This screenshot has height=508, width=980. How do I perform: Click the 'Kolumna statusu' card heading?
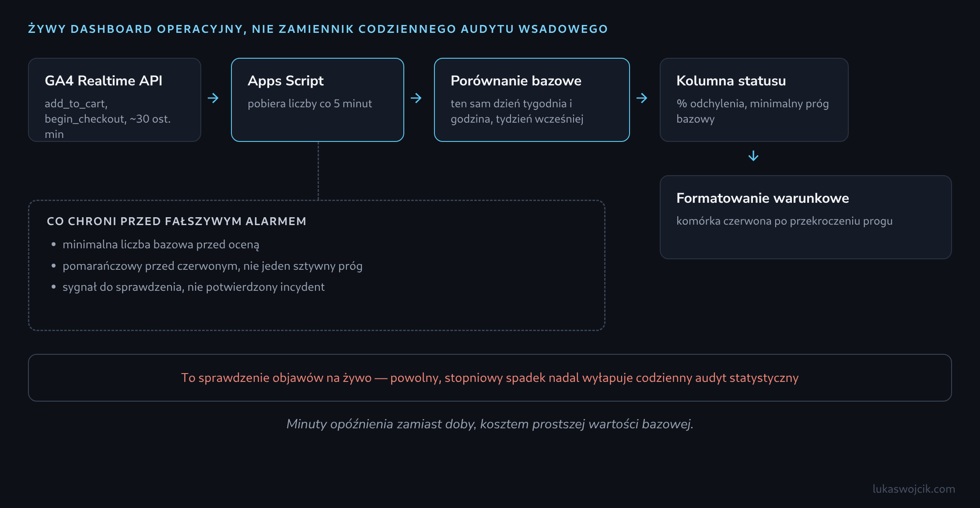click(731, 81)
